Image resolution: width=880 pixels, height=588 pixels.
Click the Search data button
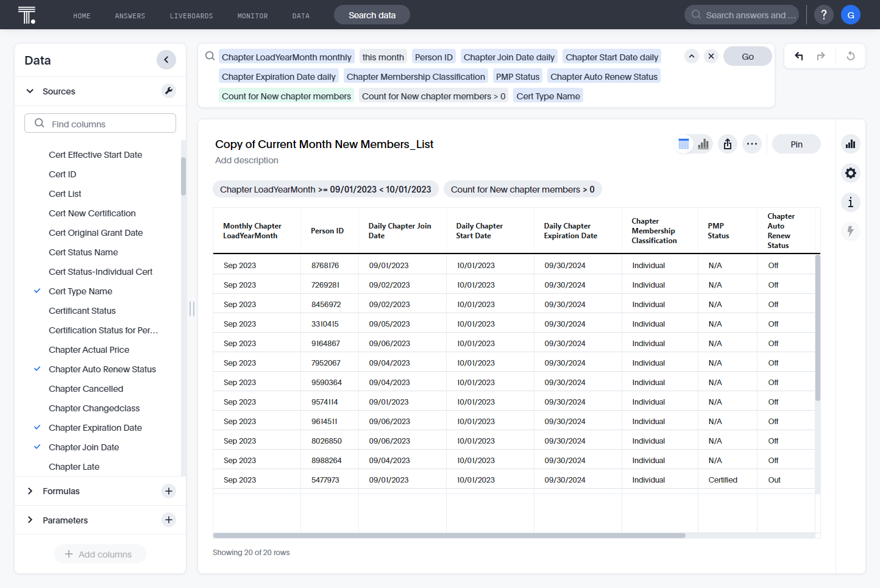point(372,15)
